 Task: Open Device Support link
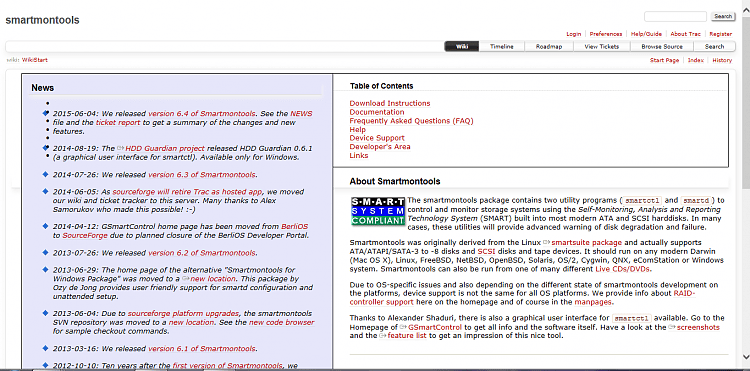[377, 138]
